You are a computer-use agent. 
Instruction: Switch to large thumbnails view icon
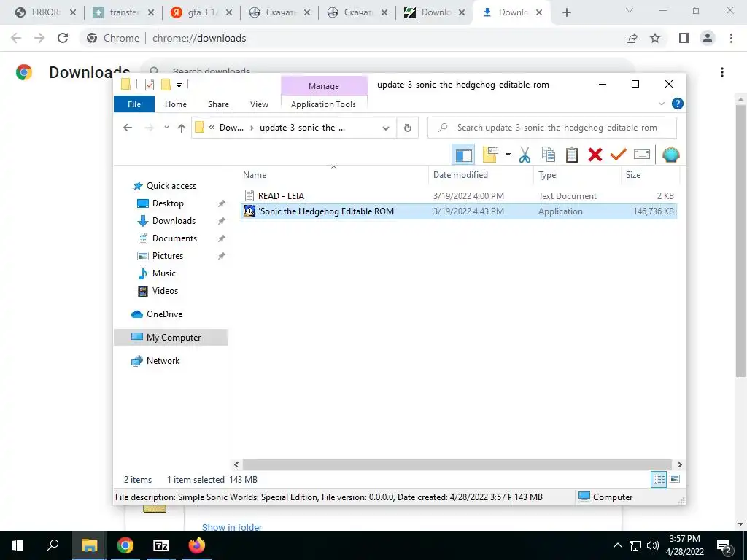(x=675, y=479)
